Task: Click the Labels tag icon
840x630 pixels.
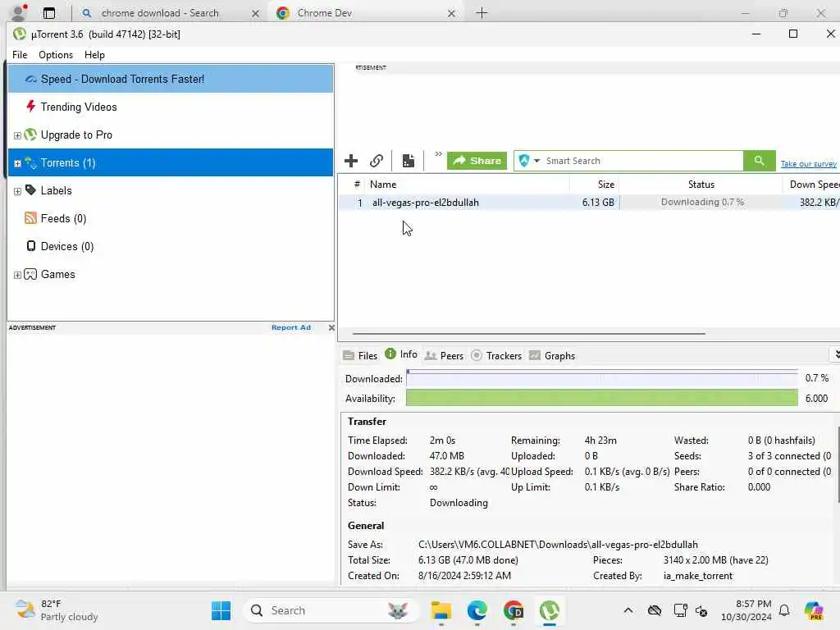Action: point(30,190)
